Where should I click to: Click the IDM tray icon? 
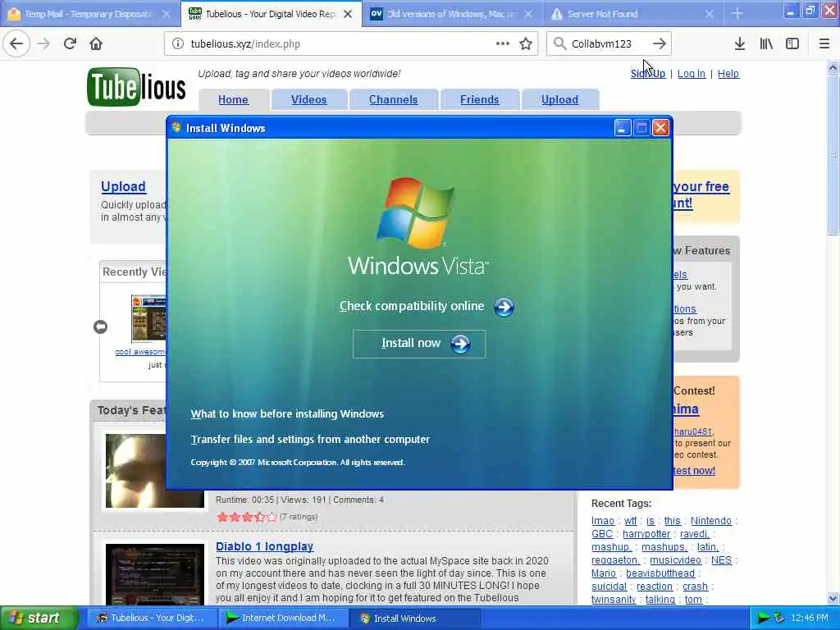point(764,619)
